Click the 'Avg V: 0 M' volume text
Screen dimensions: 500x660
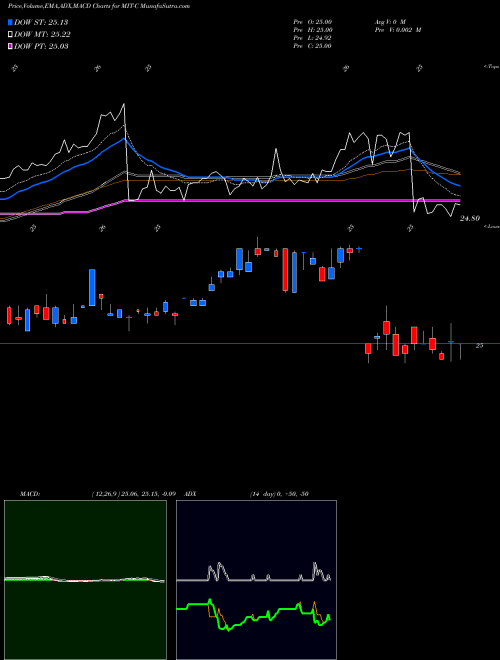click(x=390, y=22)
